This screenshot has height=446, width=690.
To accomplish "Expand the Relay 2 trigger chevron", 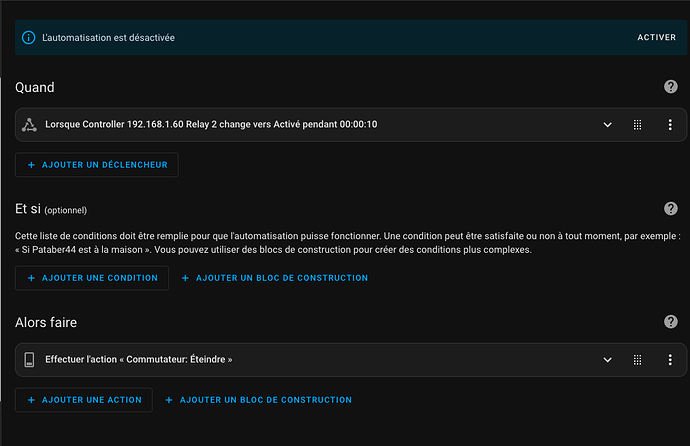I will pyautogui.click(x=606, y=125).
